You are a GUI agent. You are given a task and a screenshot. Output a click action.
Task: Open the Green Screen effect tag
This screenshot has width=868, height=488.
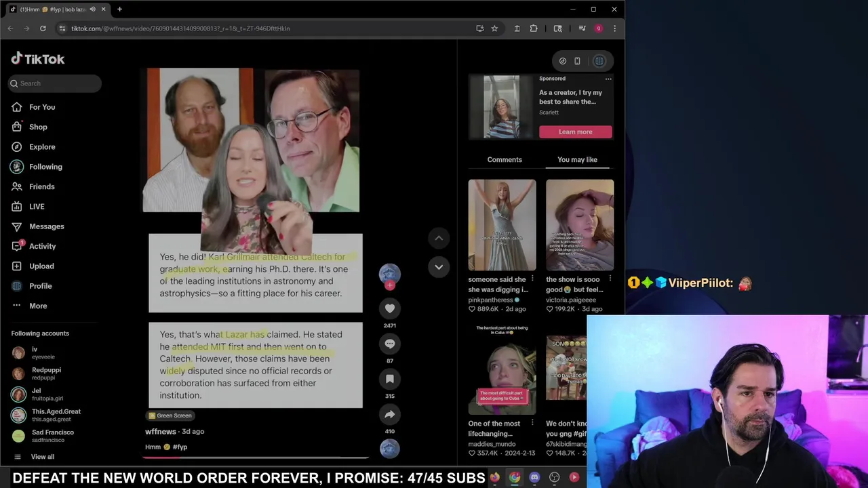(170, 415)
